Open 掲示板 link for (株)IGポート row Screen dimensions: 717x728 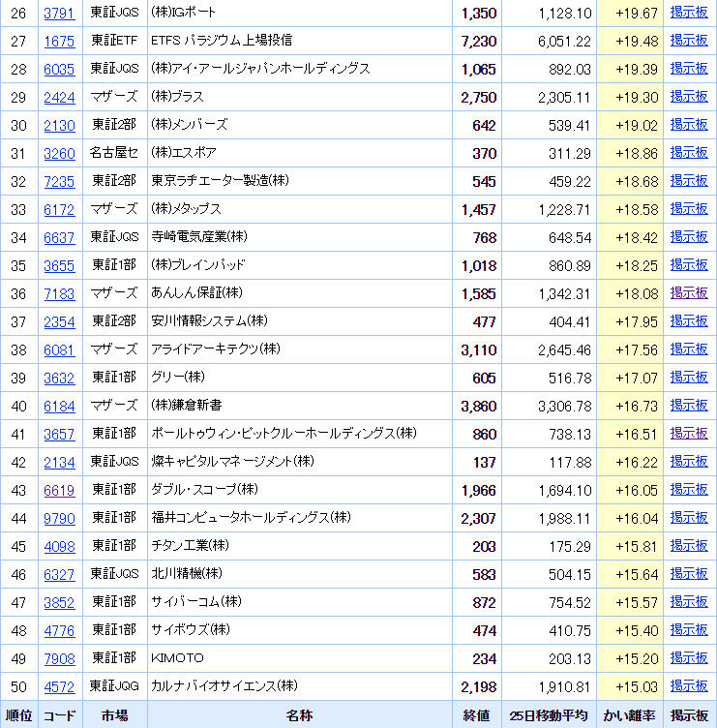689,13
